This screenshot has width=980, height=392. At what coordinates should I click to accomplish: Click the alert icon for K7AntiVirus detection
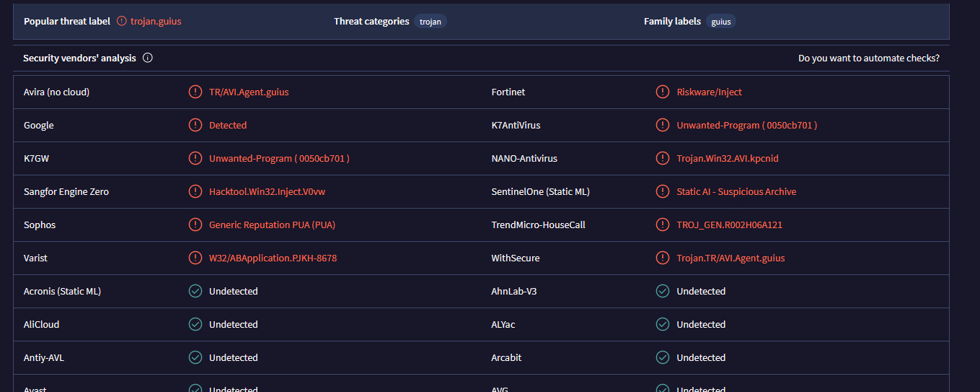(x=663, y=125)
